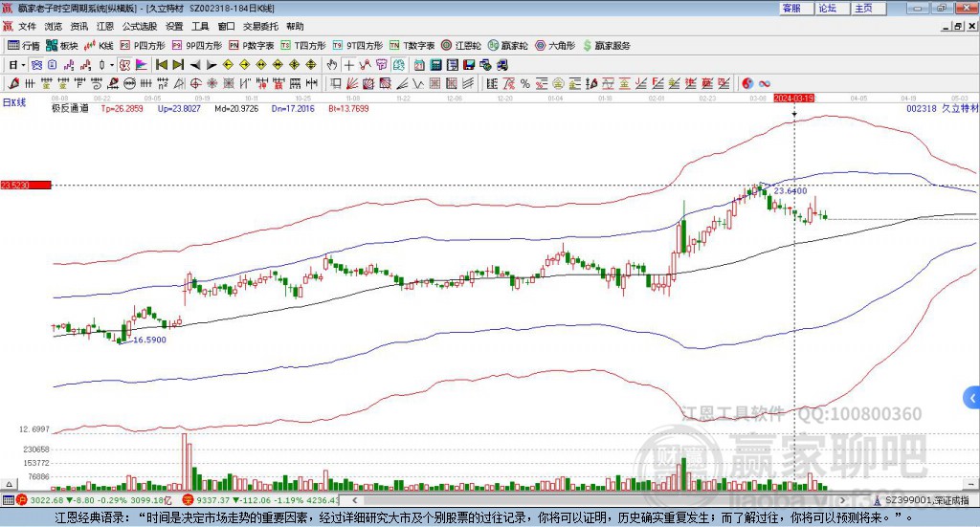Screen dimensions: 980x527
Task: Click the keyboard grid icon in status bar
Action: click(8, 500)
